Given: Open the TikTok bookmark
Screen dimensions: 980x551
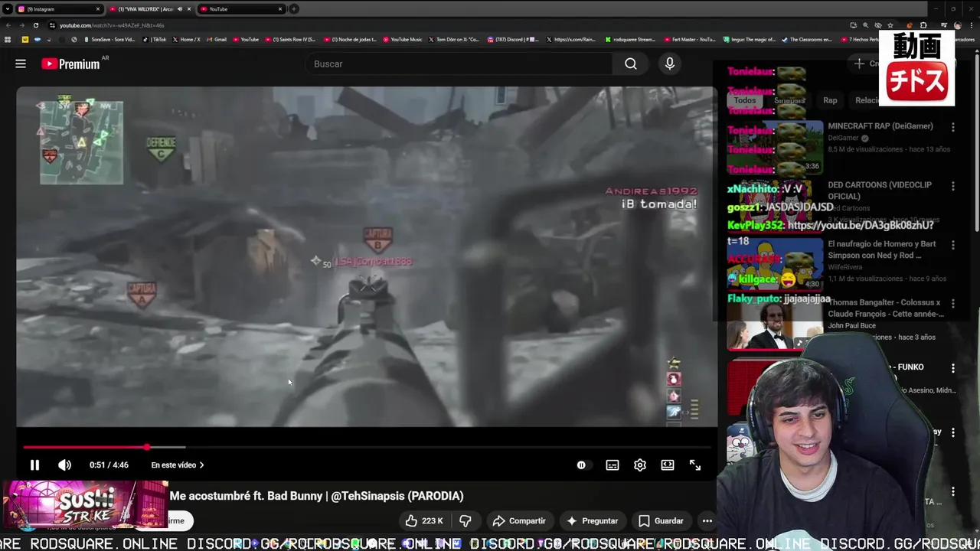Looking at the screenshot, I should (155, 39).
